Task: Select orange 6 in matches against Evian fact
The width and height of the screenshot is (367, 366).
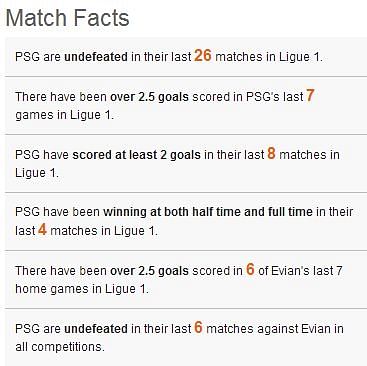Action: coord(198,327)
